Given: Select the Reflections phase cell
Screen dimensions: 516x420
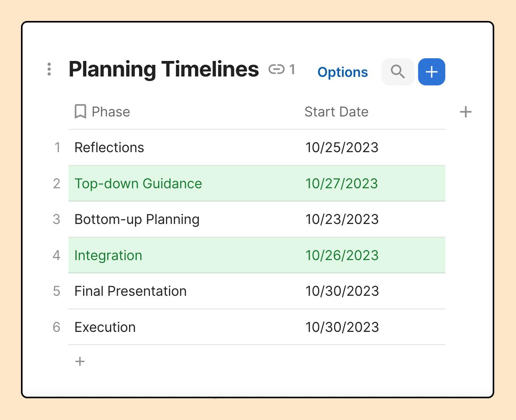Looking at the screenshot, I should [x=109, y=148].
